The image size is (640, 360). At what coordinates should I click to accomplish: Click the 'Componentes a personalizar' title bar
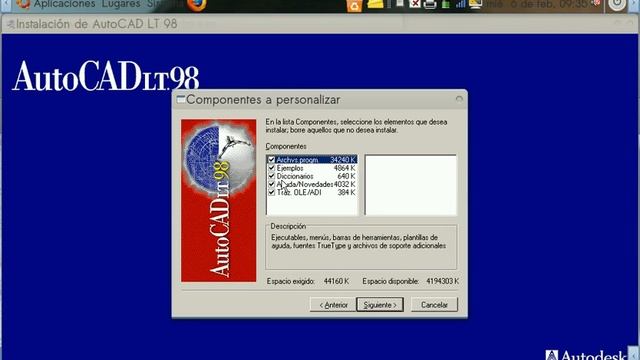(x=320, y=100)
